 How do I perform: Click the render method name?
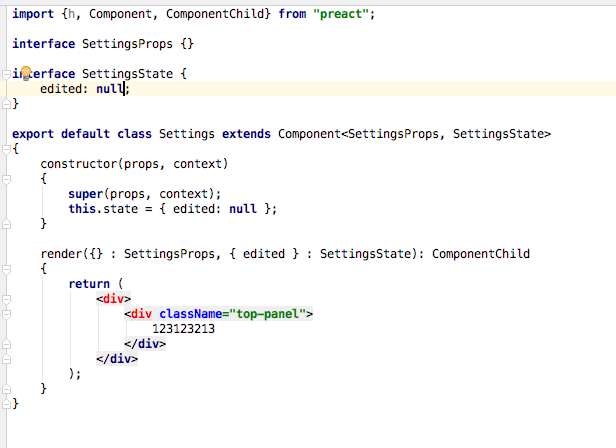point(60,254)
